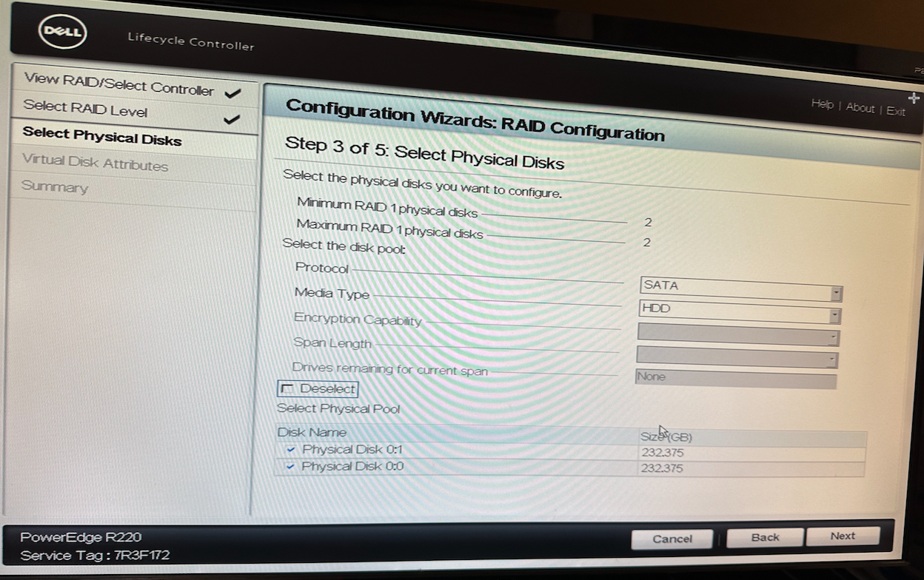Select the 232.375 size of Physical Disk 0:1
This screenshot has height=580, width=924.
[662, 453]
